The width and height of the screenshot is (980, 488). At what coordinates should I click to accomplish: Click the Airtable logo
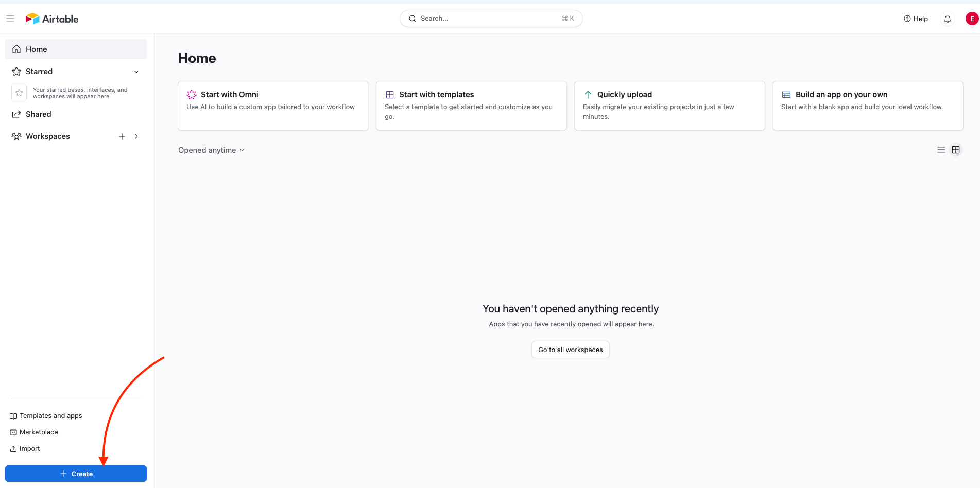click(x=51, y=18)
